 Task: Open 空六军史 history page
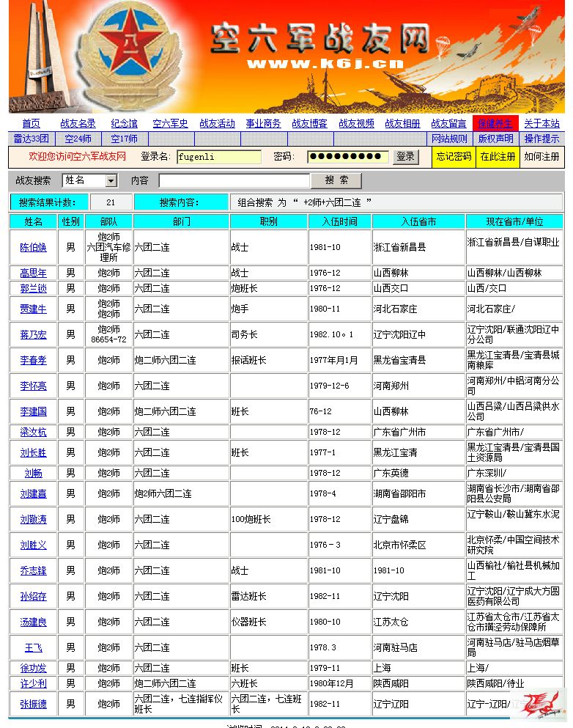(170, 123)
